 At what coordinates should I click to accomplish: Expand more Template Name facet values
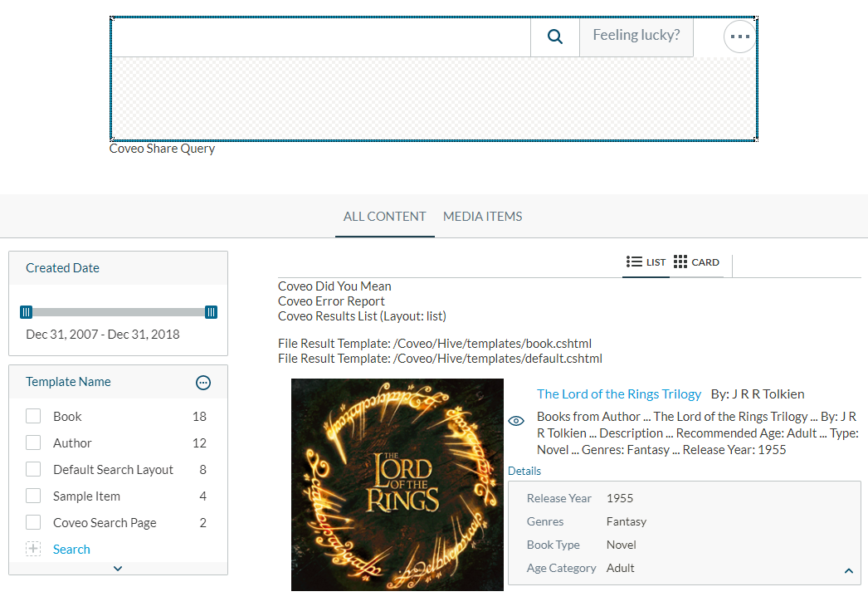tap(118, 569)
